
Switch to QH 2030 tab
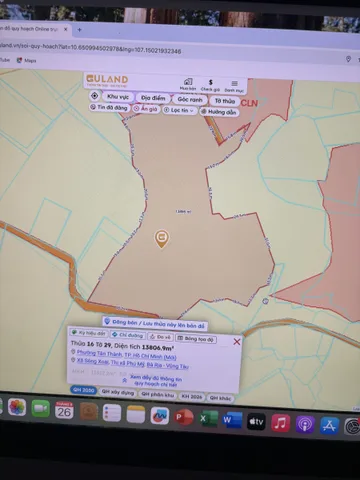click(x=84, y=390)
